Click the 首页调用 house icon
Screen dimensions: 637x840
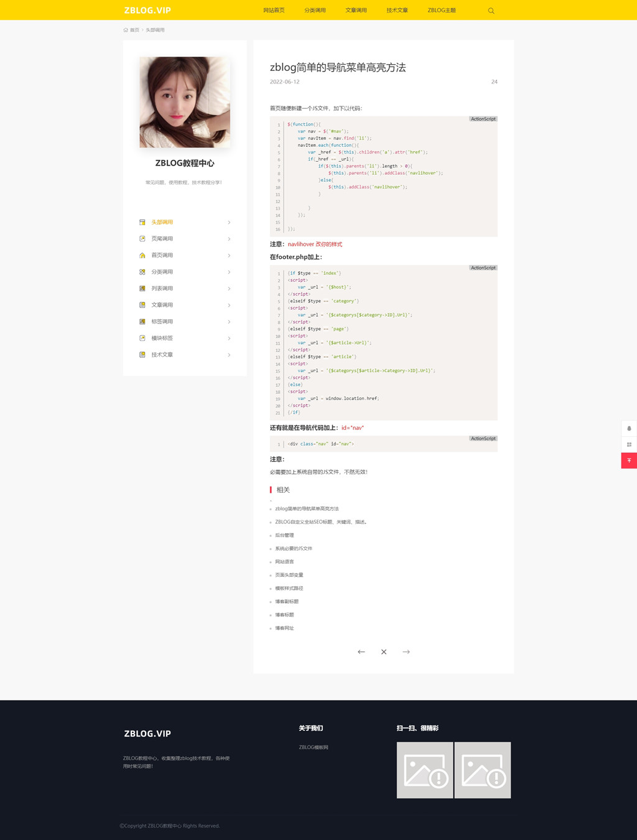(x=142, y=255)
